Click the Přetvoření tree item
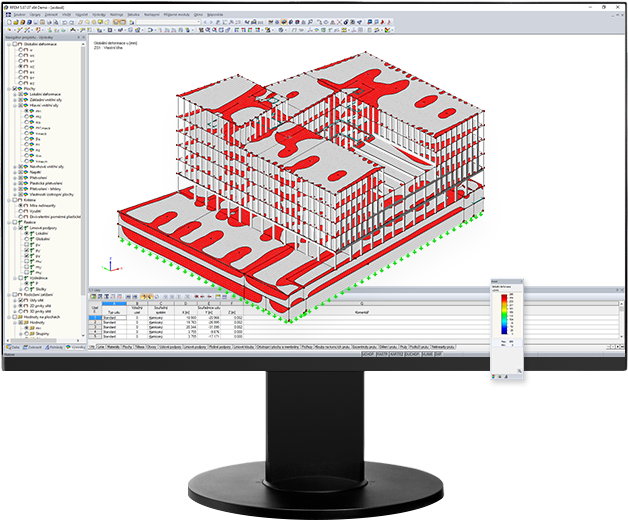Image resolution: width=628 pixels, height=521 pixels. tap(38, 177)
